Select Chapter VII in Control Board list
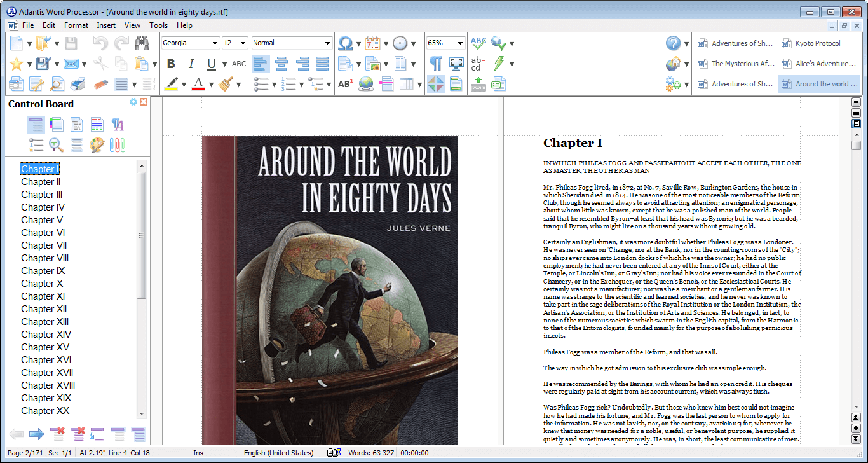Screen dimensions: 868x463 point(44,245)
